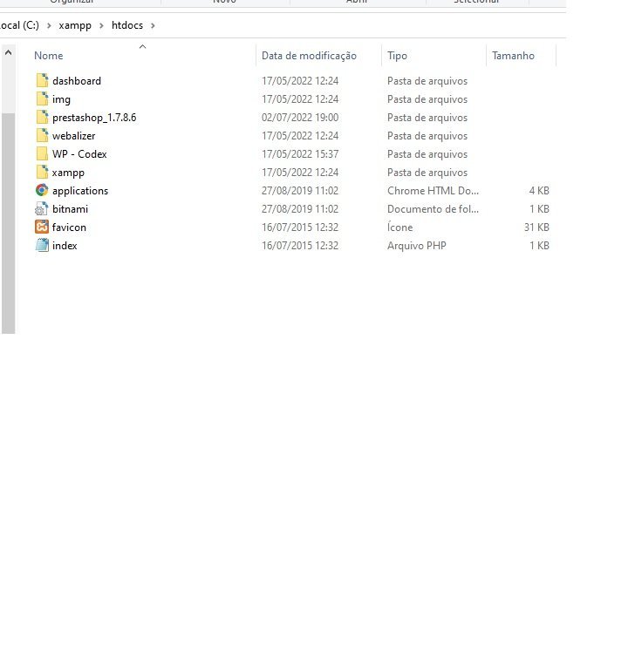Select the xampp folder icon in list
This screenshot has height=672, width=628.
pyautogui.click(x=42, y=173)
